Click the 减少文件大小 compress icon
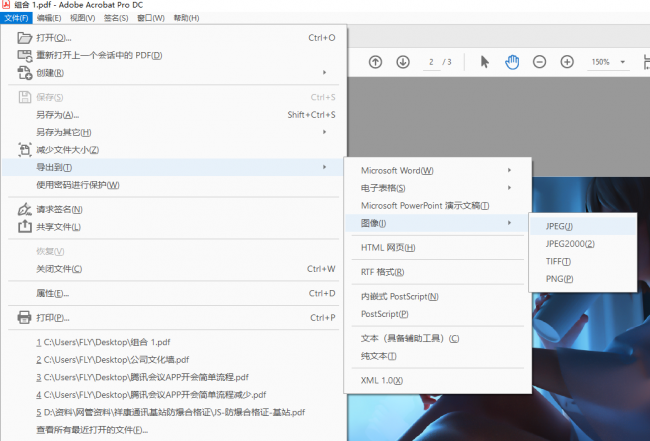This screenshot has height=441, width=650. [x=24, y=150]
